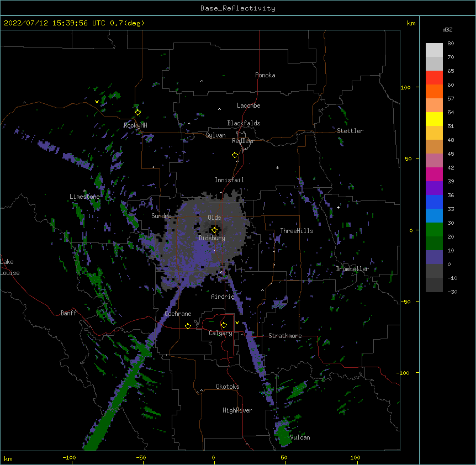Viewport: 476px width, 465px height.
Task: Click the white asterisk above the Limestone label
Action: [x=84, y=191]
